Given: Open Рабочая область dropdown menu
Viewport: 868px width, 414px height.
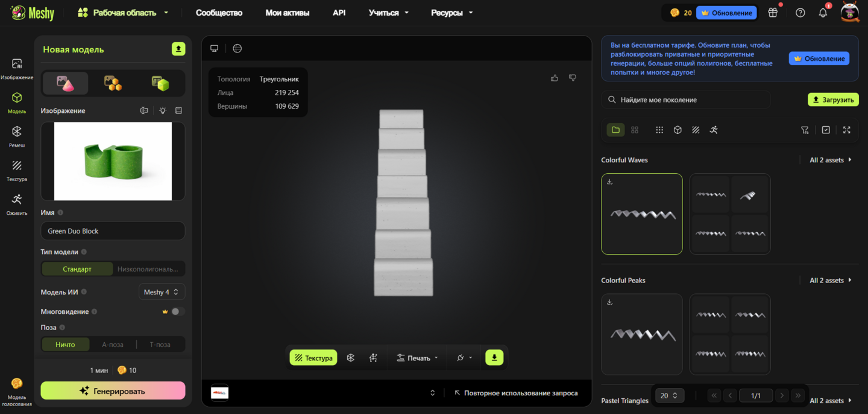Looking at the screenshot, I should coord(124,13).
